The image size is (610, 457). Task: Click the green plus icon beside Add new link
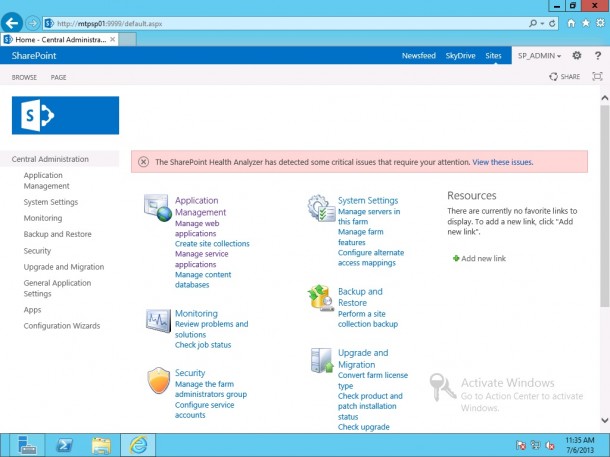(x=456, y=258)
